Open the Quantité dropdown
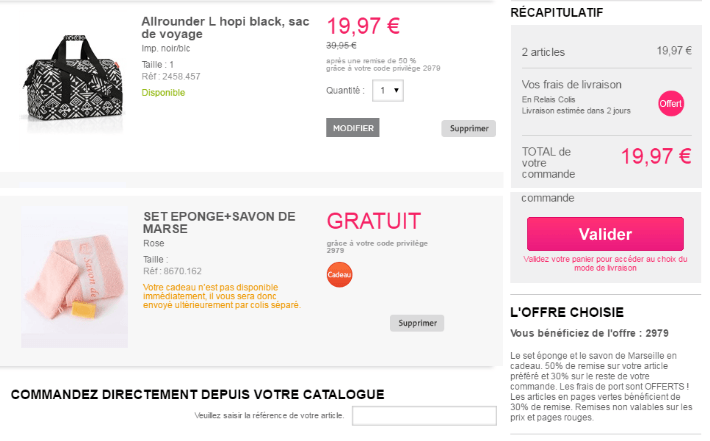 (387, 90)
